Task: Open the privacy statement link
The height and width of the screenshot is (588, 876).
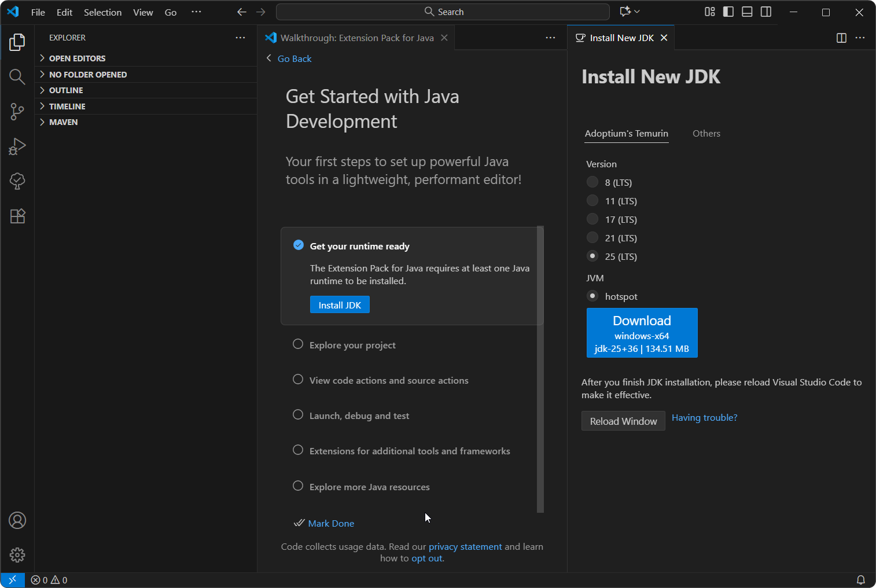Action: [x=465, y=546]
